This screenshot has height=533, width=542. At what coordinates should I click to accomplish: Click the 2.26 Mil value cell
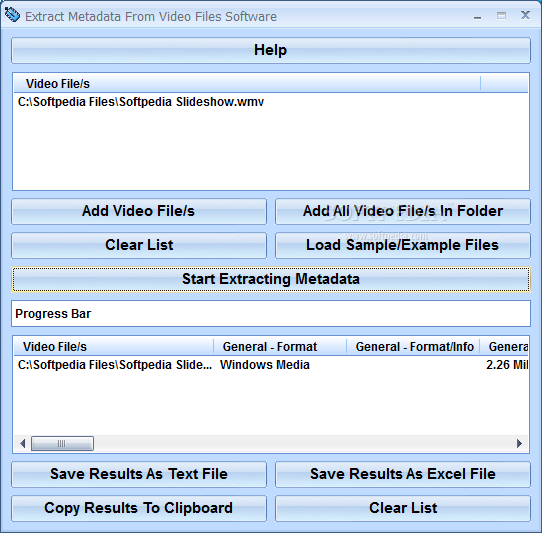point(507,365)
